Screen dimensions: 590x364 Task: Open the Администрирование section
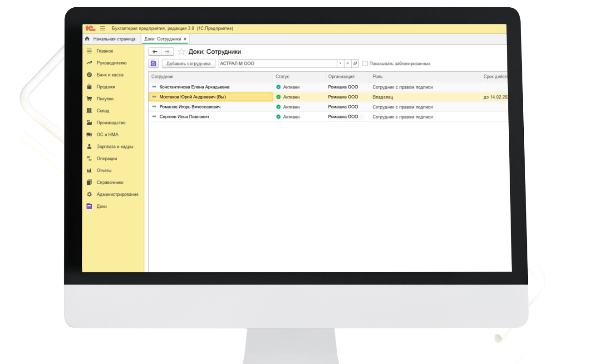[x=117, y=194]
